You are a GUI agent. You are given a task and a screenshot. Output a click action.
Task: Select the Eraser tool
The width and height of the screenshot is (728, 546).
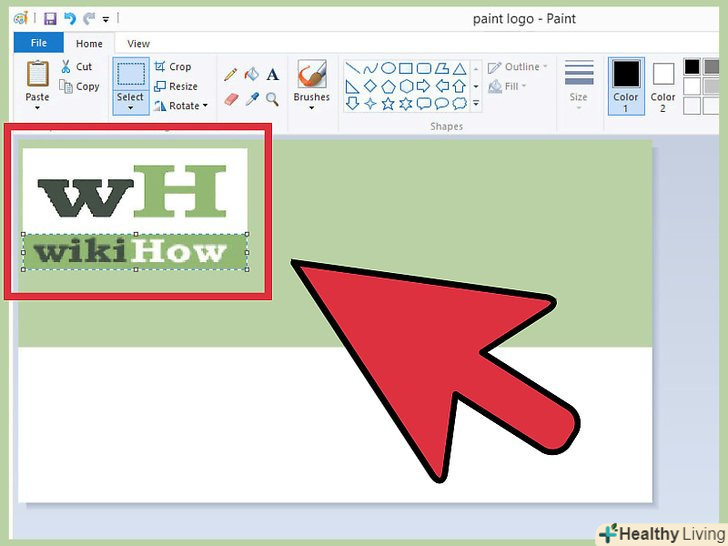pyautogui.click(x=231, y=99)
